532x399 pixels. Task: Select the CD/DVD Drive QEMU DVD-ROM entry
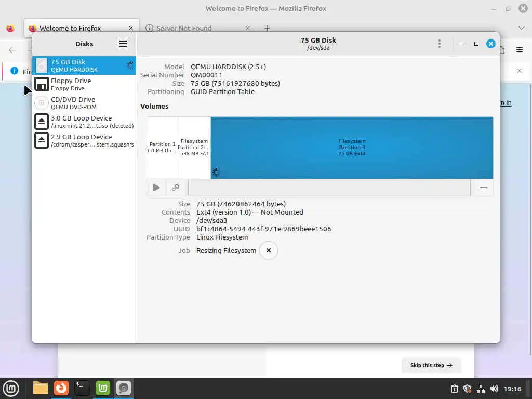point(84,103)
